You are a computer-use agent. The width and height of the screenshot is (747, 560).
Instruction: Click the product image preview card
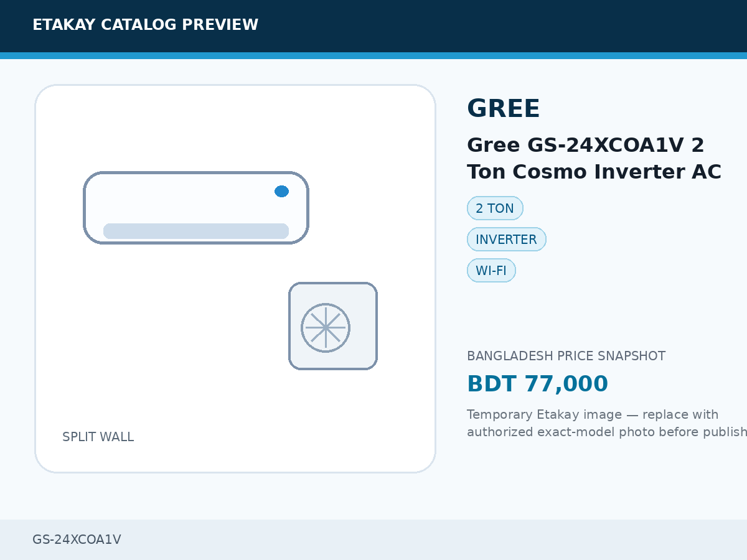[235, 279]
